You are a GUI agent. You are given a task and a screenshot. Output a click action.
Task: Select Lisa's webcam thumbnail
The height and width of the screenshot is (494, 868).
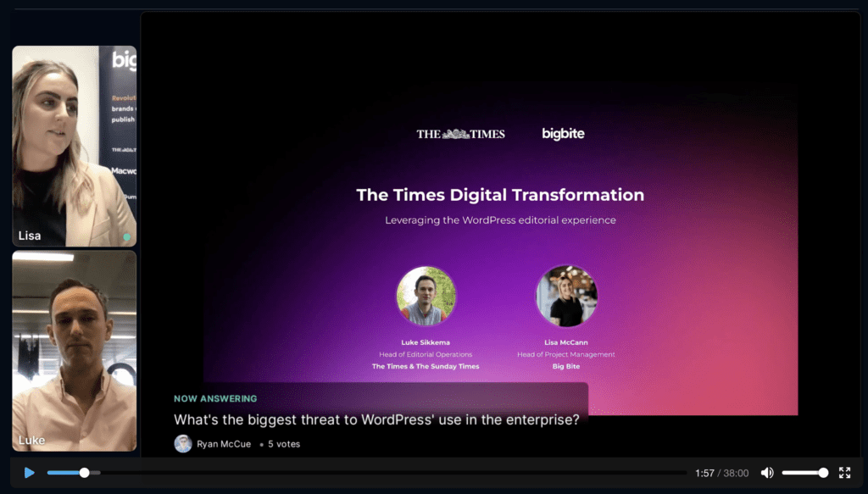[74, 144]
